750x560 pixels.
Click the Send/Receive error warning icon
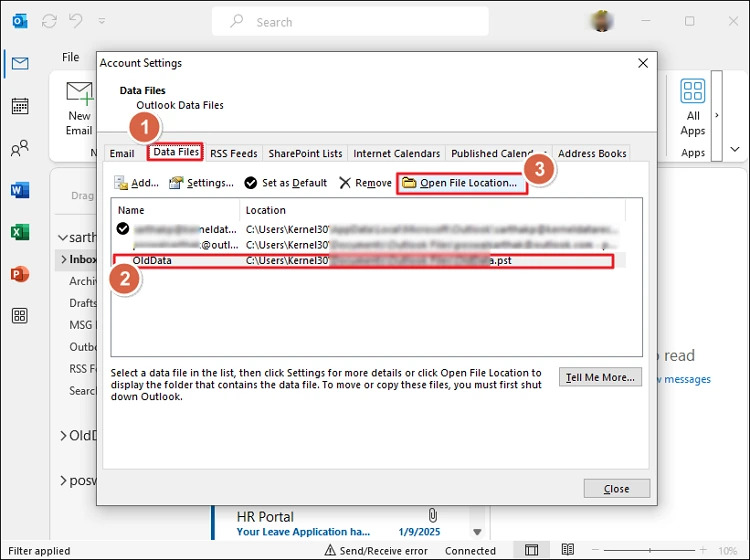click(330, 550)
